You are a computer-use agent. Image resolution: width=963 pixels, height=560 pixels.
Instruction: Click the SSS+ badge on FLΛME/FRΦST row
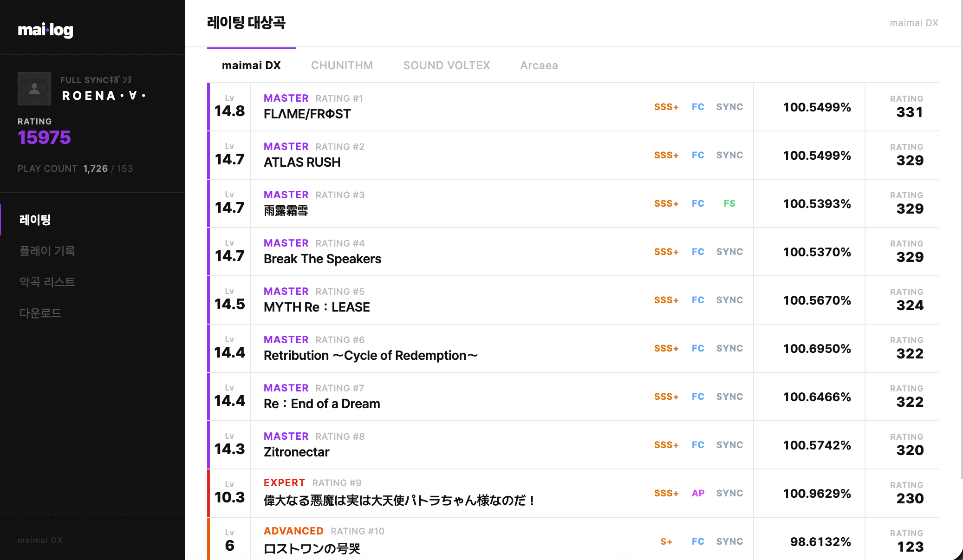tap(666, 107)
